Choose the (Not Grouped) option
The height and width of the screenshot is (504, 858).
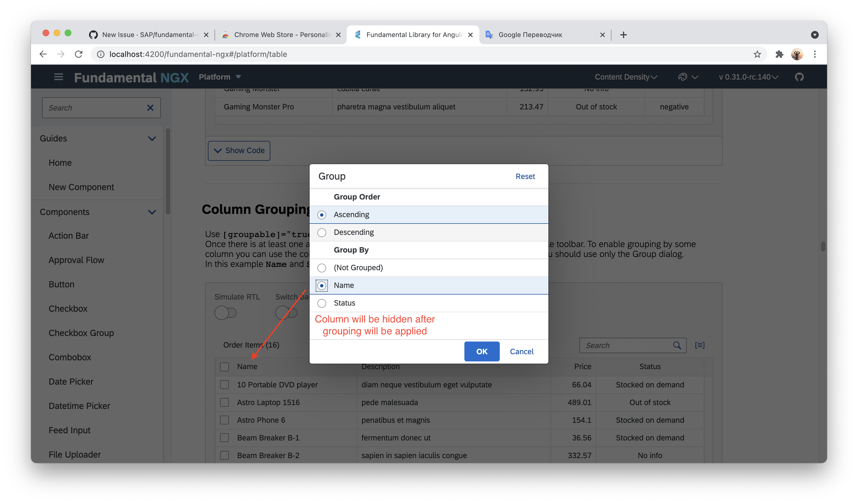[429, 268]
